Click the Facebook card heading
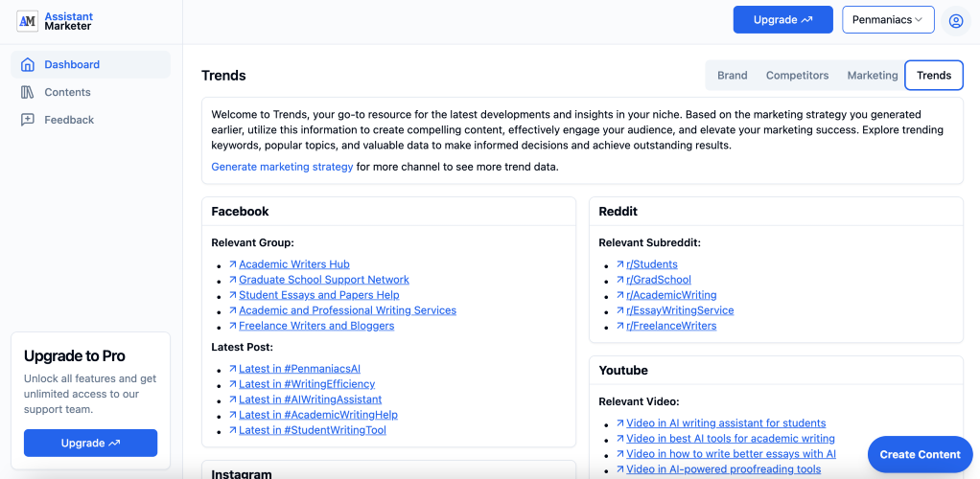This screenshot has width=980, height=479. pos(240,211)
